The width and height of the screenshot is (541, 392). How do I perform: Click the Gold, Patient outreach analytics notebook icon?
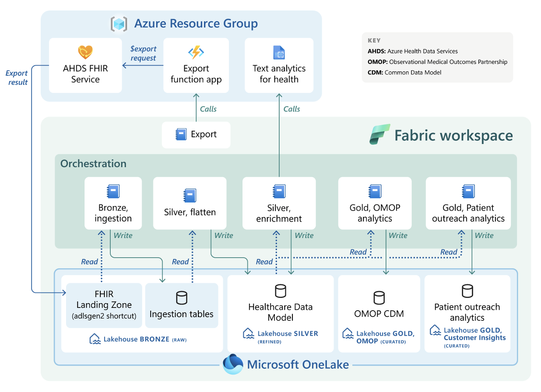tap(468, 192)
